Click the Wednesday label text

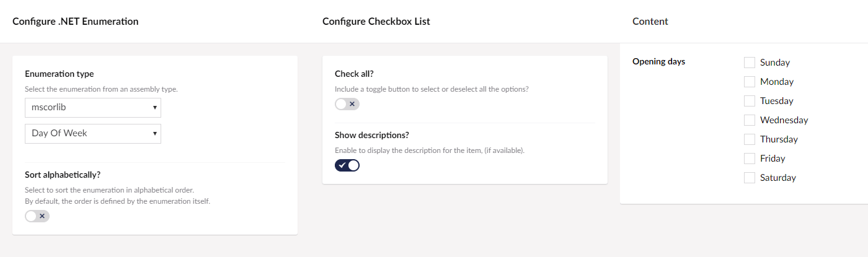(x=784, y=120)
